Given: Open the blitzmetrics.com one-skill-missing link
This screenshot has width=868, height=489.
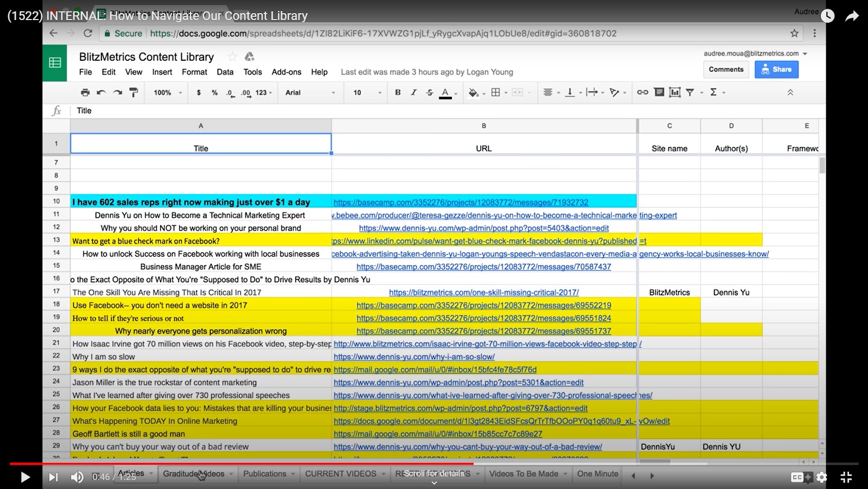Looking at the screenshot, I should click(483, 293).
